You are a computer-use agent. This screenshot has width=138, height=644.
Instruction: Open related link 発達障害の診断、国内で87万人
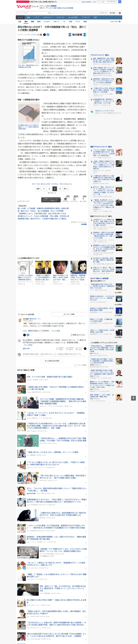point(42,219)
